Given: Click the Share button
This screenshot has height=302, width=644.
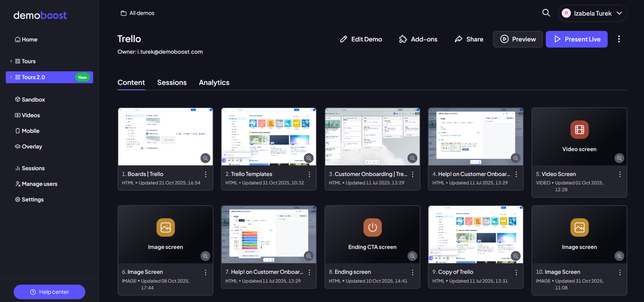Looking at the screenshot, I should coord(469,39).
